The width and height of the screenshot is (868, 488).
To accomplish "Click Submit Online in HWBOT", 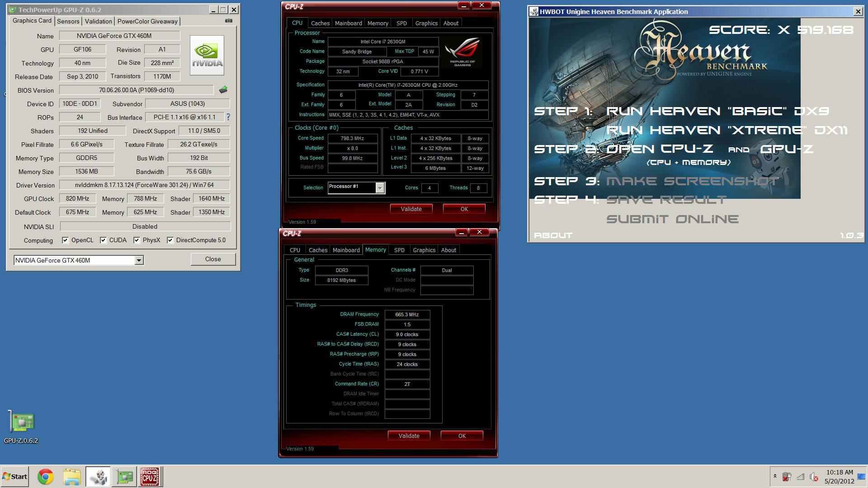I will 672,219.
